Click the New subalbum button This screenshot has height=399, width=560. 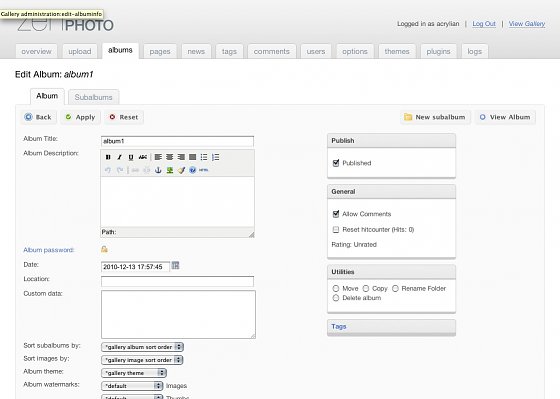[x=435, y=117]
